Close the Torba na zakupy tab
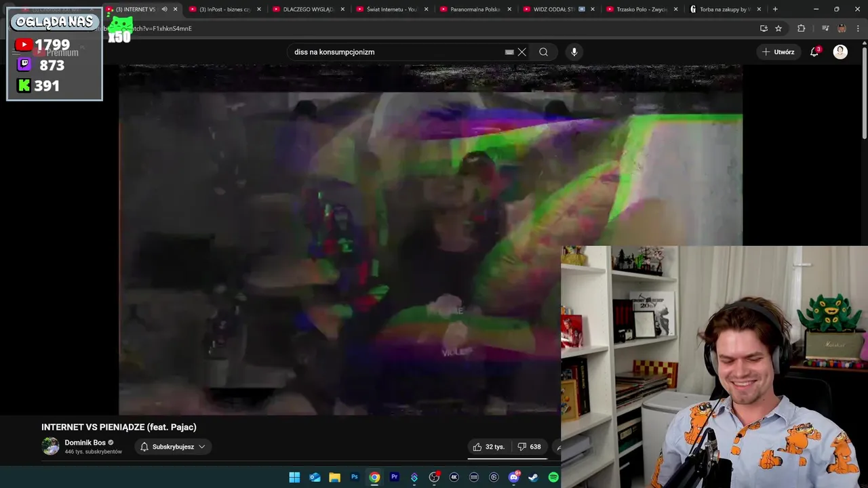 [759, 9]
